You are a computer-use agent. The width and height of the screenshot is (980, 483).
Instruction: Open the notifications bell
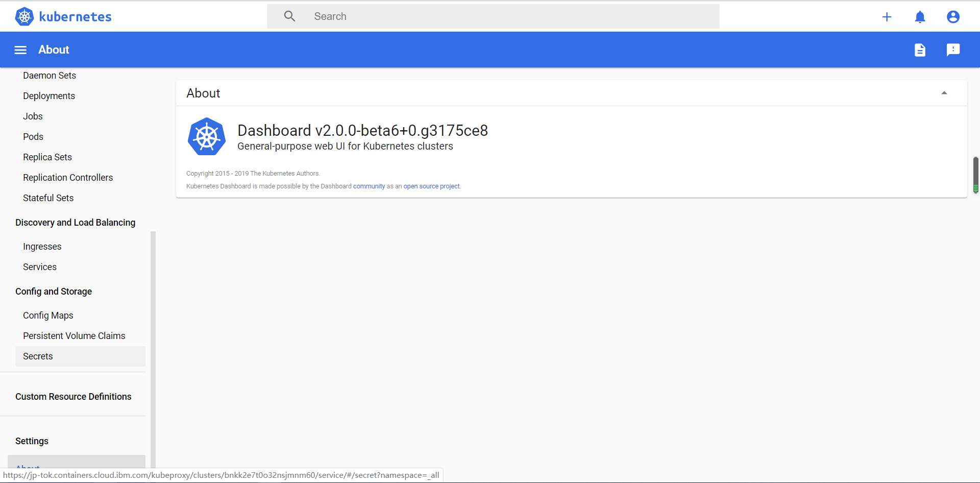[920, 17]
